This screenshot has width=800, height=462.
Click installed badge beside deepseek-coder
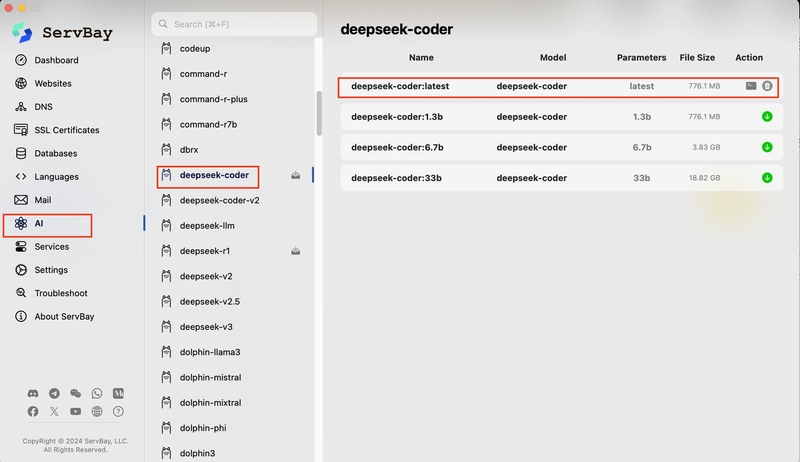(295, 175)
